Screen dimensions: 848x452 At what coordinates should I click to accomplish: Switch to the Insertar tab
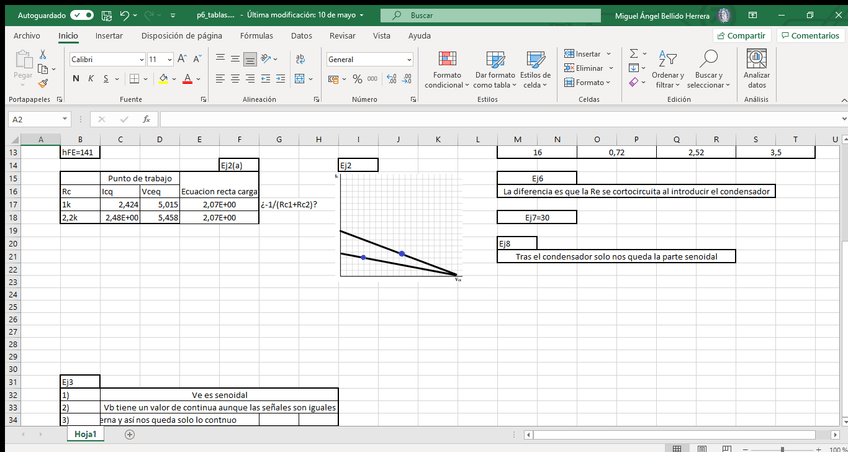click(x=109, y=35)
